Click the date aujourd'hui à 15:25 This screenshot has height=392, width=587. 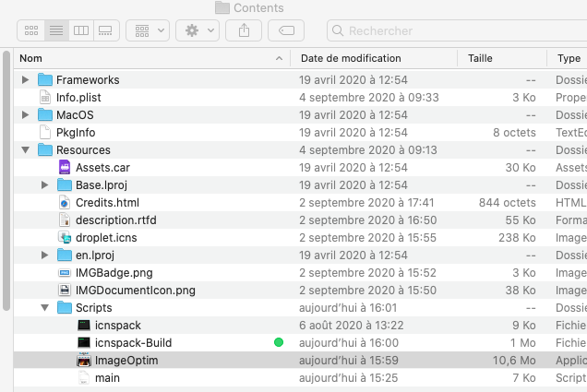(x=348, y=378)
